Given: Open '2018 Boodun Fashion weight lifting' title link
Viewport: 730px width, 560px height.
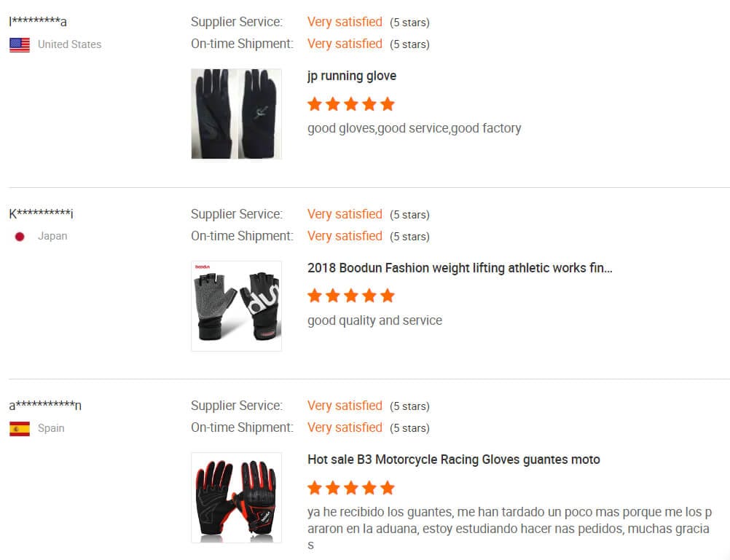Looking at the screenshot, I should (460, 268).
